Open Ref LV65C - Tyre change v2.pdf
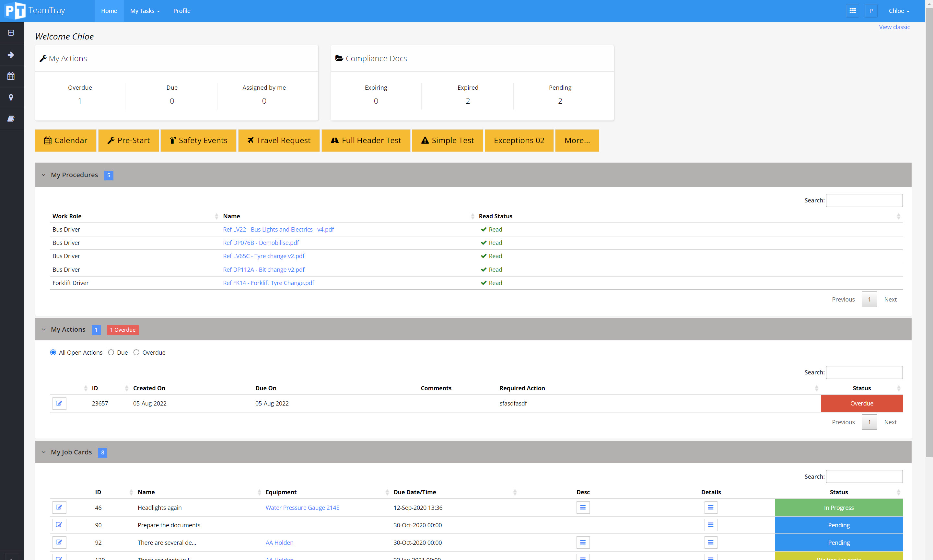 [x=263, y=256]
